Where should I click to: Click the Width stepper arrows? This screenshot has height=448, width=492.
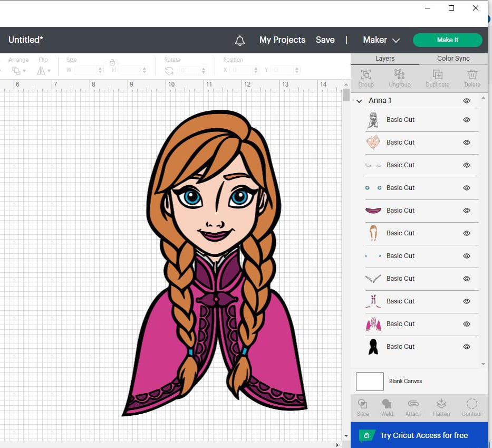click(x=100, y=70)
